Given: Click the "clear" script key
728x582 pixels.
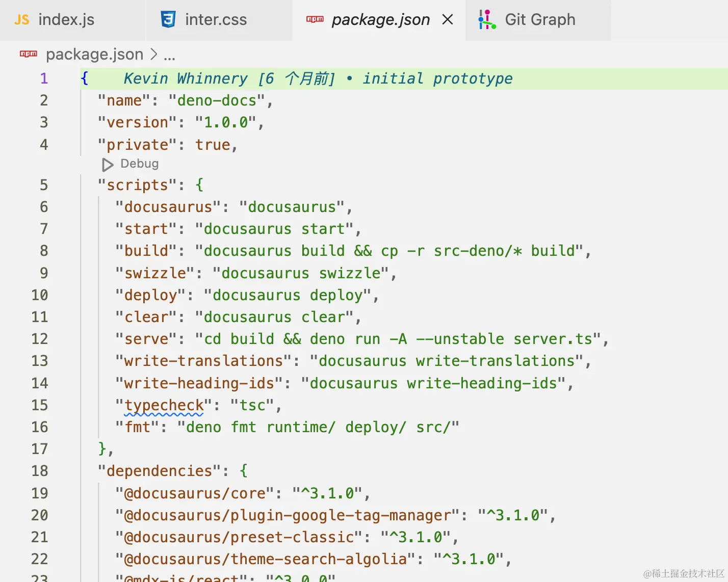Looking at the screenshot, I should coord(146,317).
